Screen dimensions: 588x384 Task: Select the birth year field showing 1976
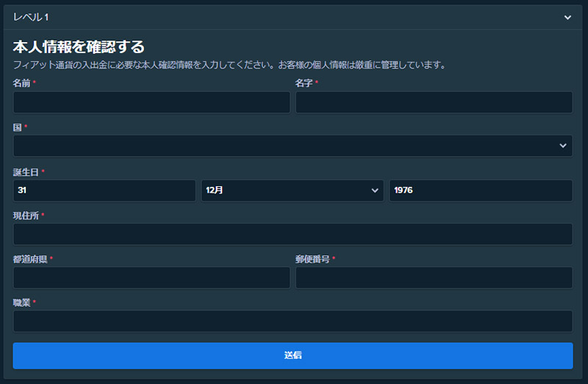point(480,191)
